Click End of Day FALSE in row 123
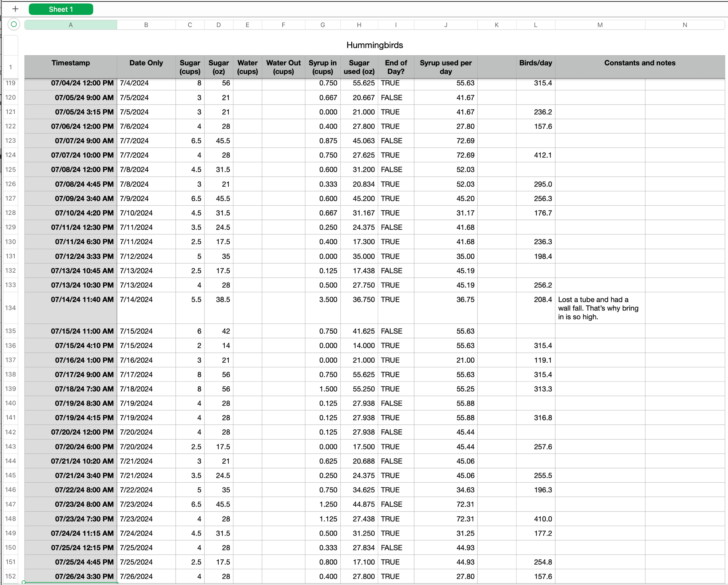 [391, 141]
